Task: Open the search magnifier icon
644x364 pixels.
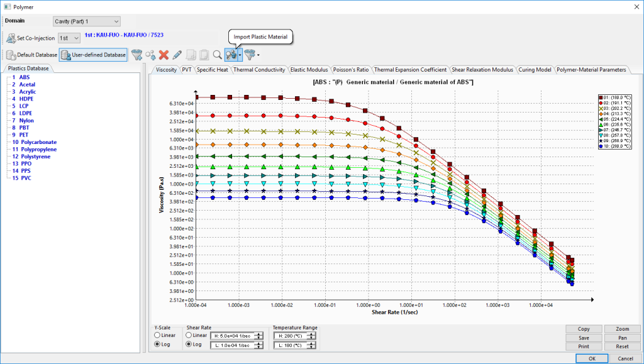Action: point(218,55)
